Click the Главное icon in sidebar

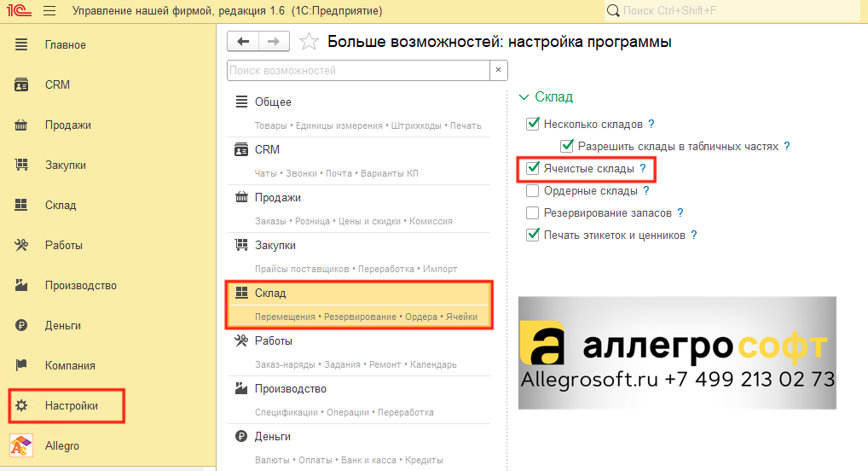(21, 45)
